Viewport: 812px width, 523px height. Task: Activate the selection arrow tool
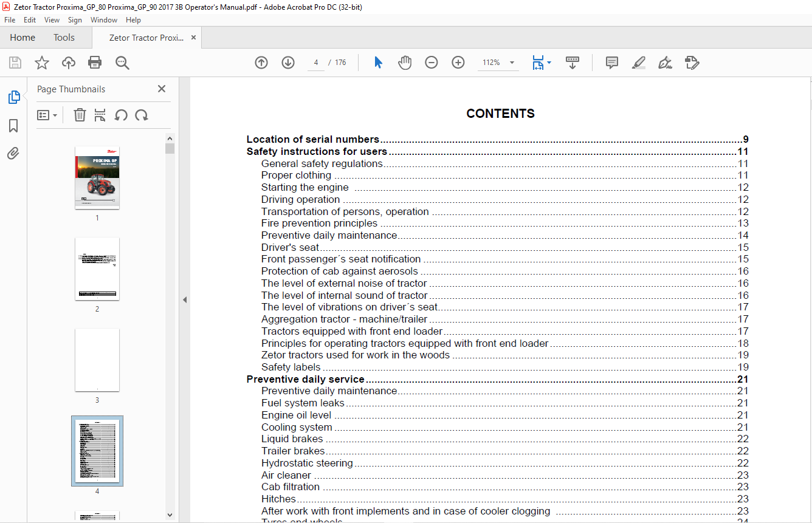pos(378,63)
